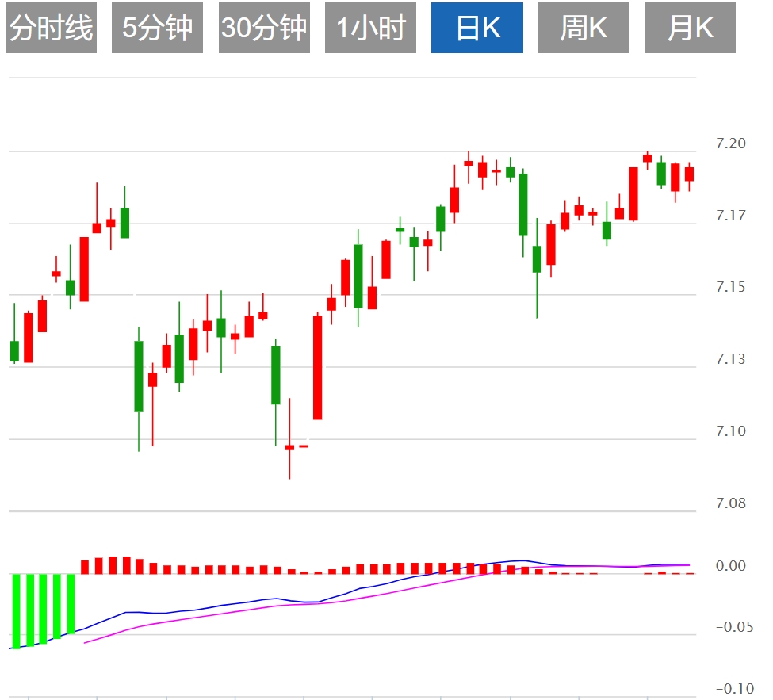The height and width of the screenshot is (700, 773).
Task: Switch to the 周K weekly tab
Action: (584, 29)
